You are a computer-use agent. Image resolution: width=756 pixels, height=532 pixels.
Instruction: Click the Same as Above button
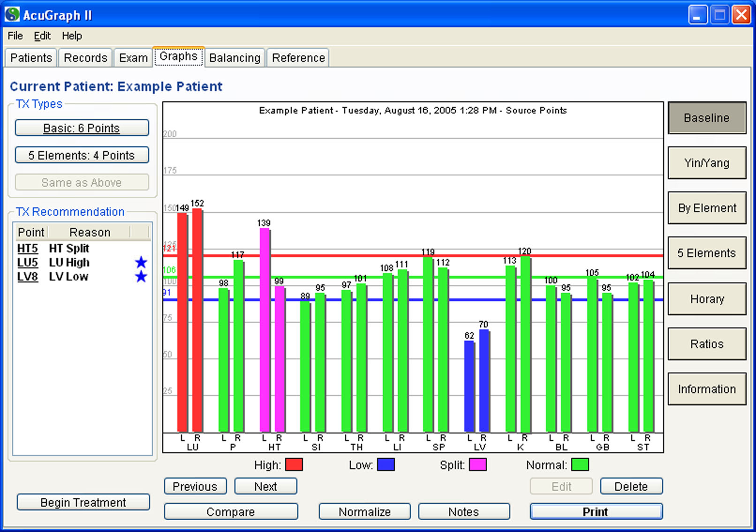point(82,182)
